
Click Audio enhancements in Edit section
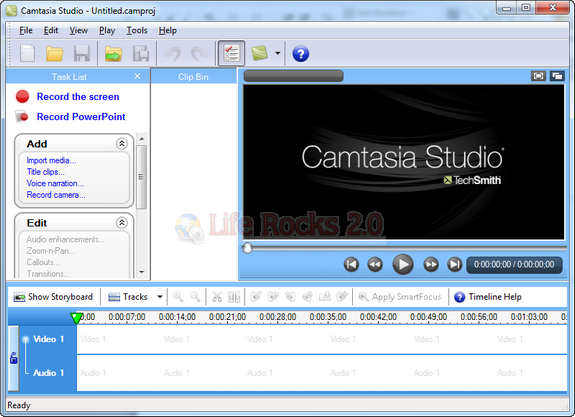(66, 239)
